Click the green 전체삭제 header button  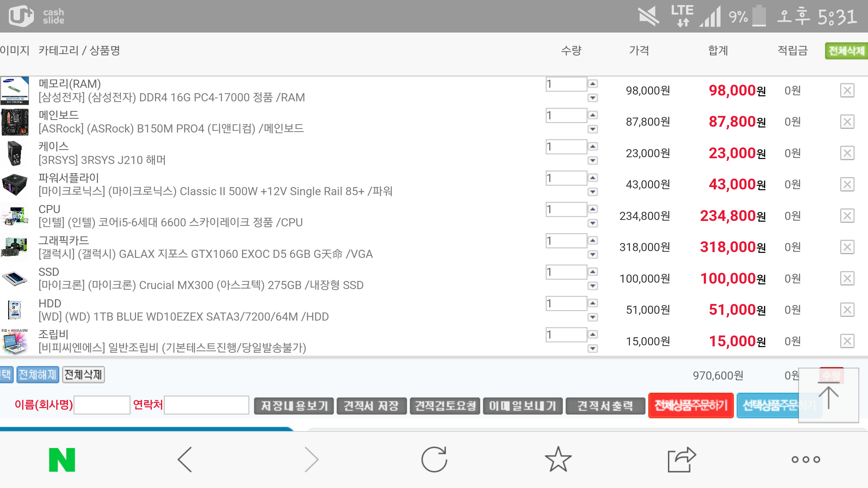[846, 51]
